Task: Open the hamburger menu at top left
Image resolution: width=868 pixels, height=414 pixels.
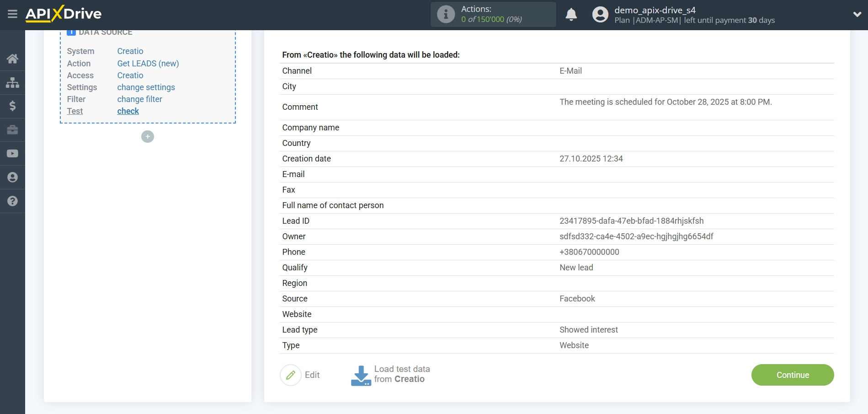Action: (x=12, y=14)
